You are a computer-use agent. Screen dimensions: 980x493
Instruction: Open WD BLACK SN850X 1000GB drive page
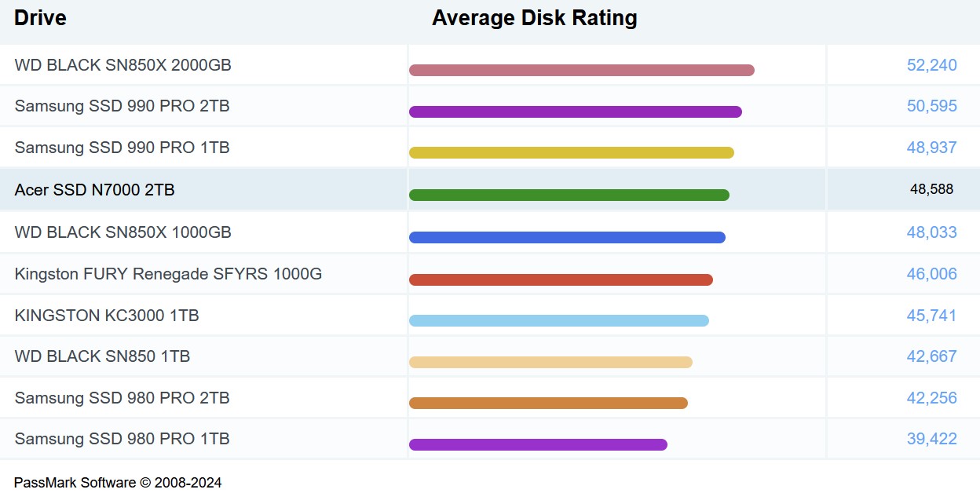122,232
